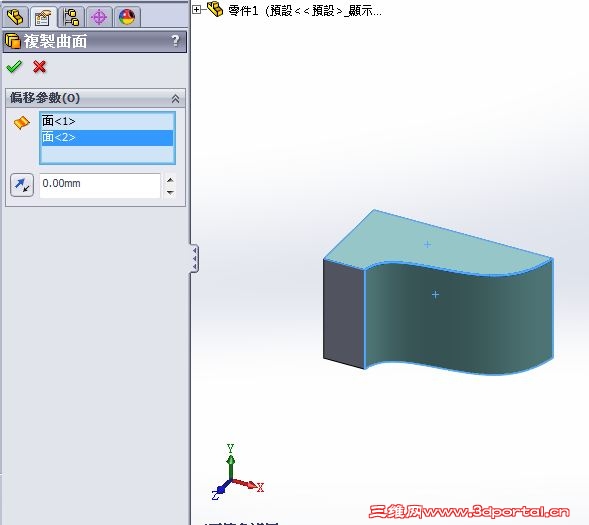Flip the offset direction button

click(x=22, y=185)
